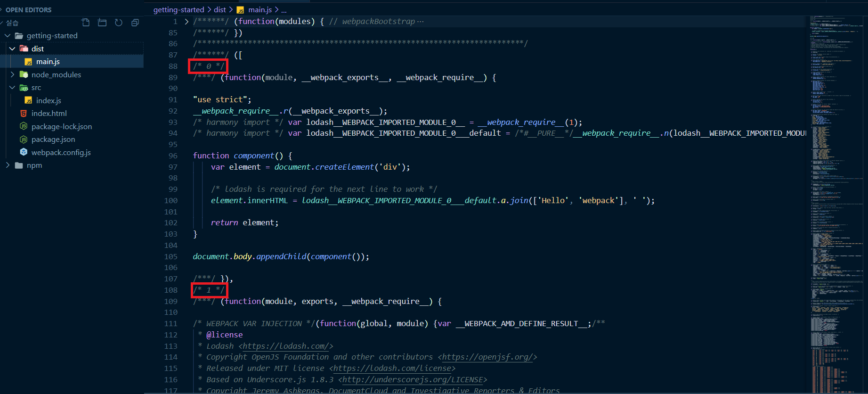Refresh the explorer file tree
The image size is (868, 394).
(119, 23)
